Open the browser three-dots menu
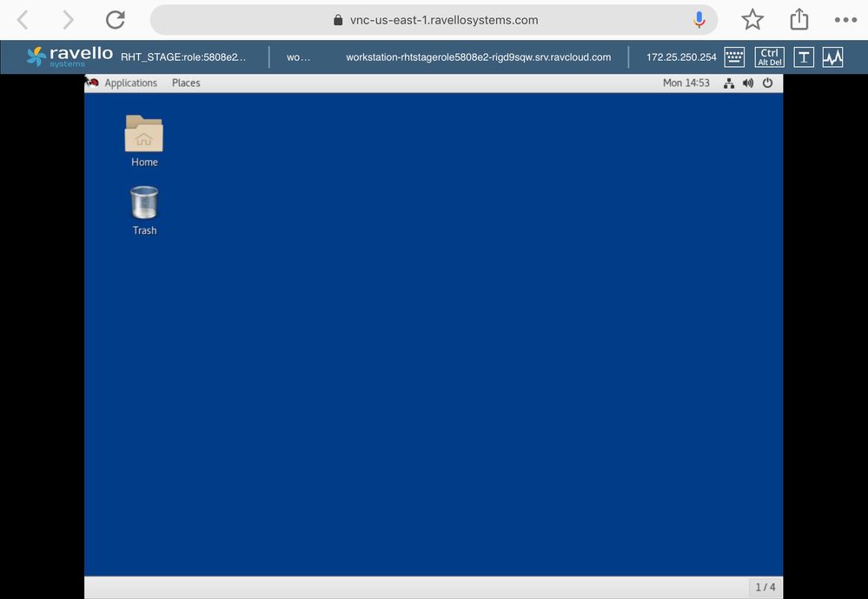 click(845, 20)
